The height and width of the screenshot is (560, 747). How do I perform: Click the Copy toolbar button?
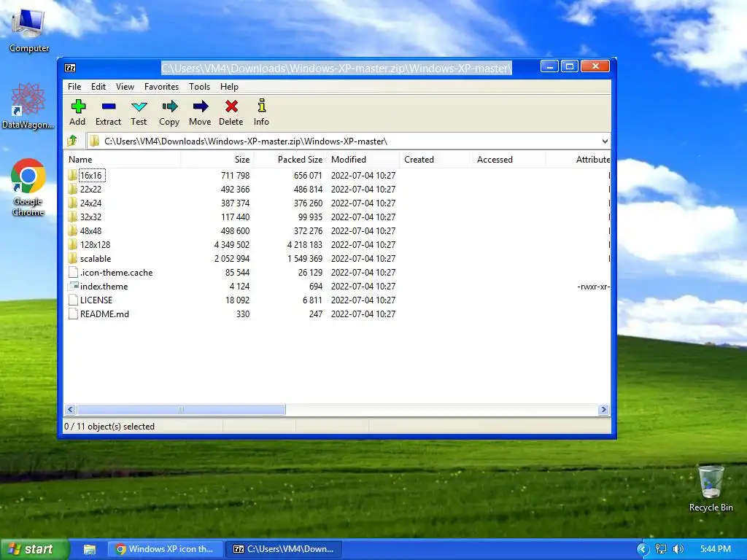tap(169, 112)
